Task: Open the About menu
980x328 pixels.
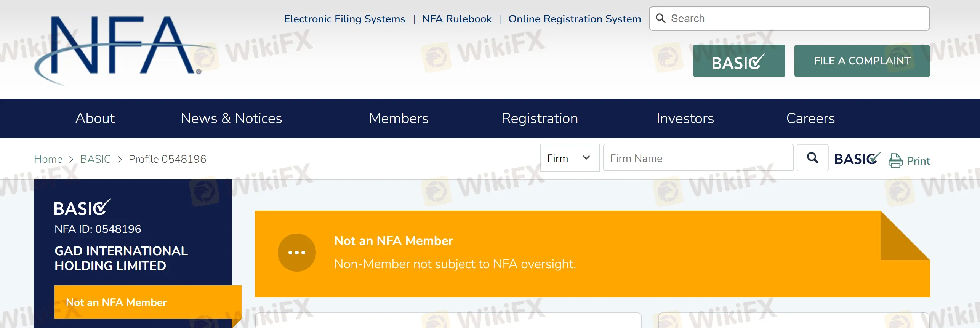Action: pyautogui.click(x=95, y=118)
